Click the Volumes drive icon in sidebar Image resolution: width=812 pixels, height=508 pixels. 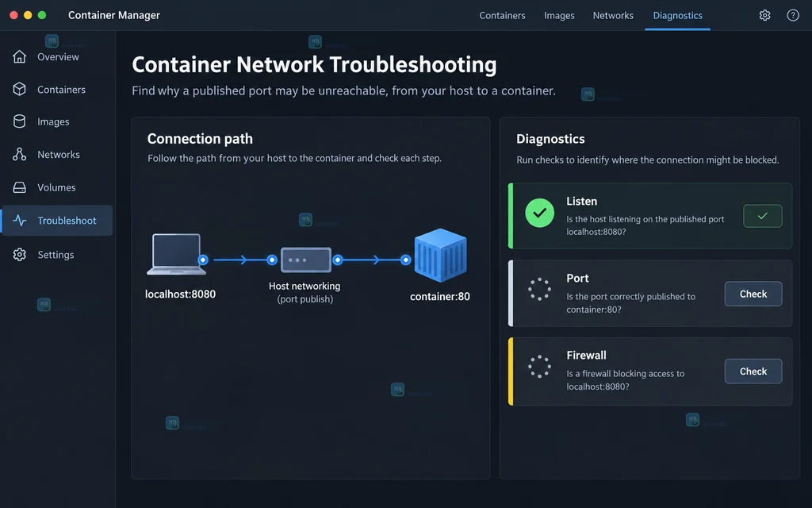[x=20, y=187]
